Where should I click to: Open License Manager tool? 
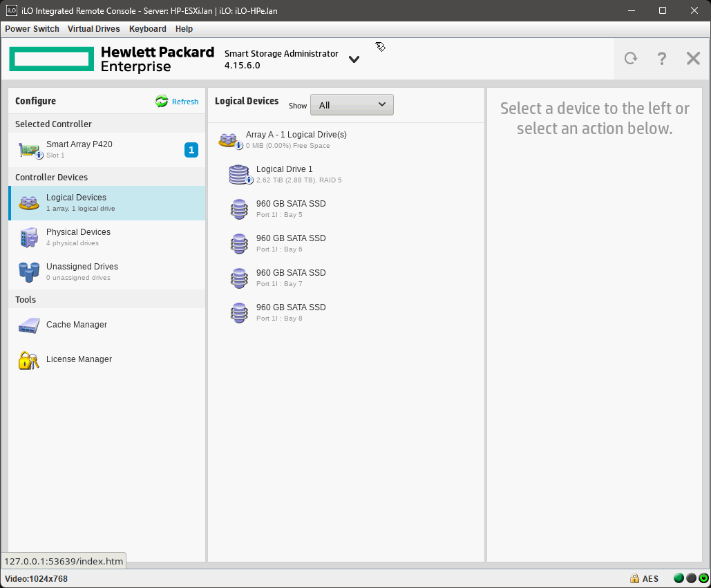[107, 359]
